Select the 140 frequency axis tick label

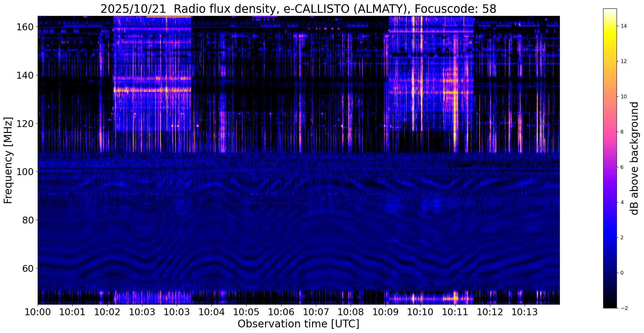point(25,75)
